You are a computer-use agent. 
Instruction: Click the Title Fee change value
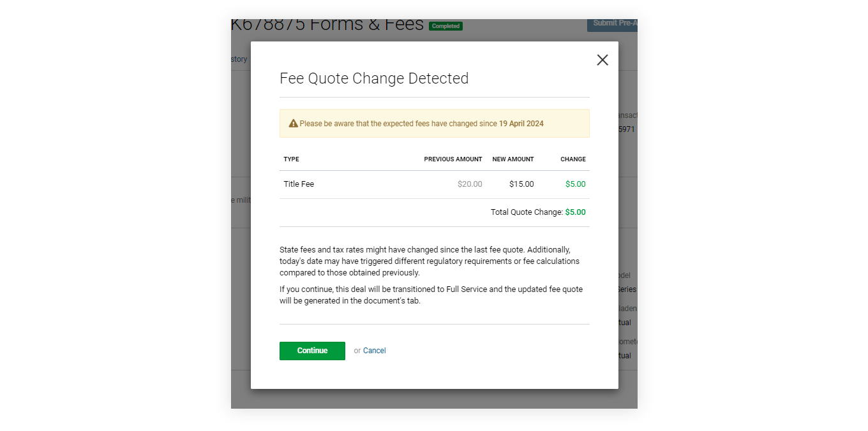(575, 184)
